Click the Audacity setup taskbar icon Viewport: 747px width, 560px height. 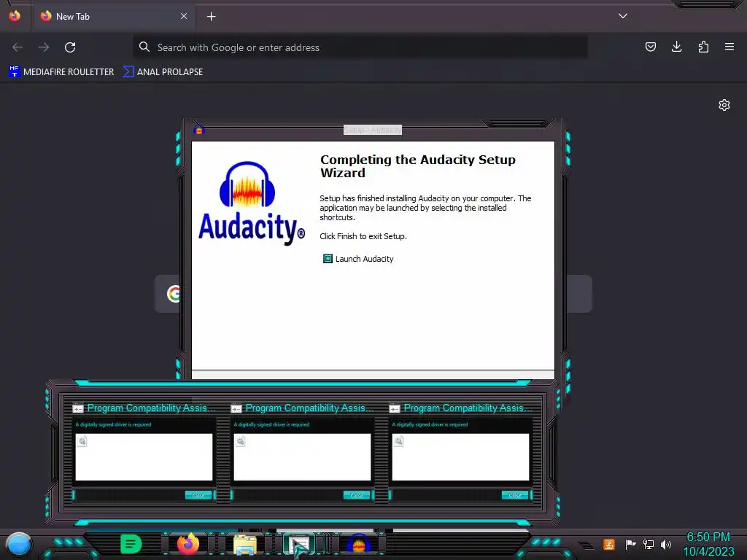tap(358, 544)
